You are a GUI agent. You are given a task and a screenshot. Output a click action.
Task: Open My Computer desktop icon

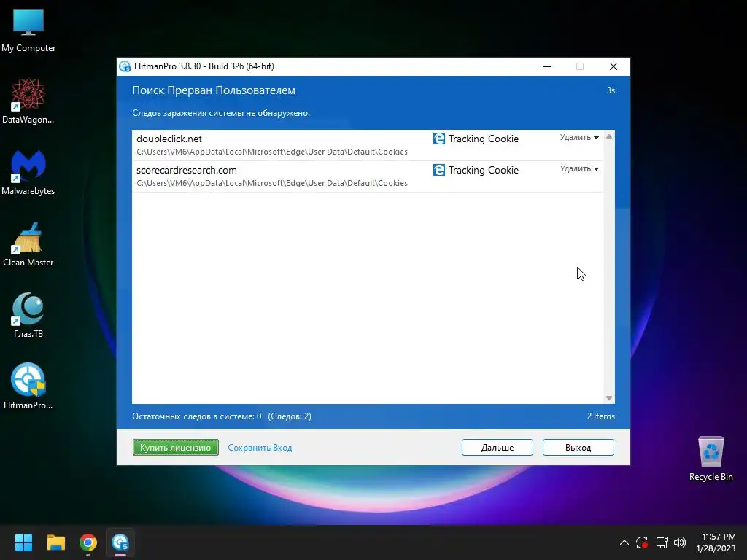click(x=28, y=29)
